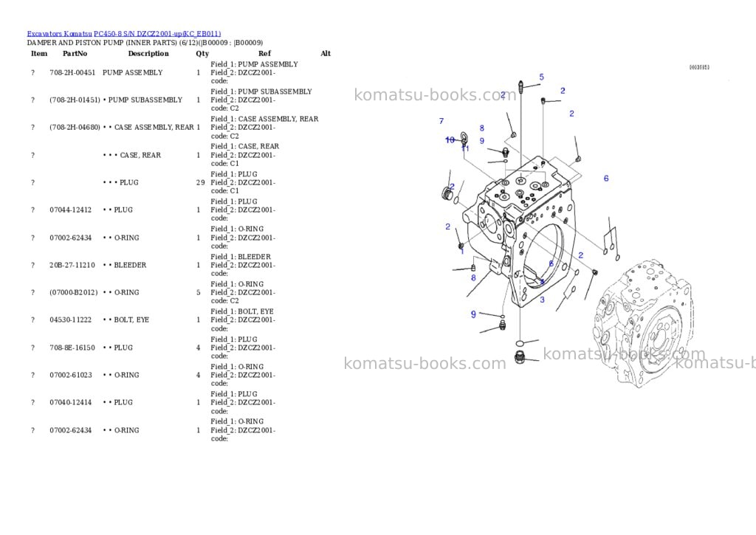Click part number (708-2H-01451)
Image resolution: width=756 pixels, height=535 pixels.
75,100
